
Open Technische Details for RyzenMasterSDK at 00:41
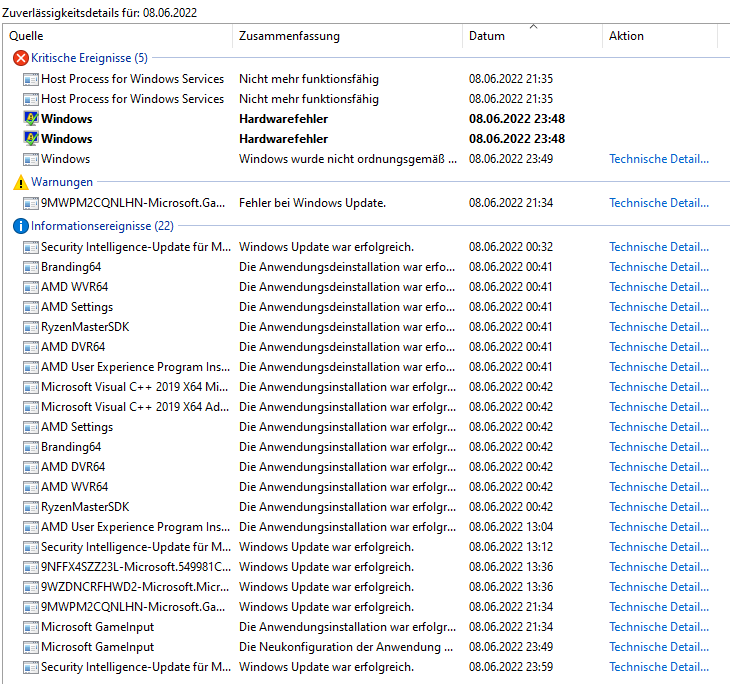tap(659, 327)
